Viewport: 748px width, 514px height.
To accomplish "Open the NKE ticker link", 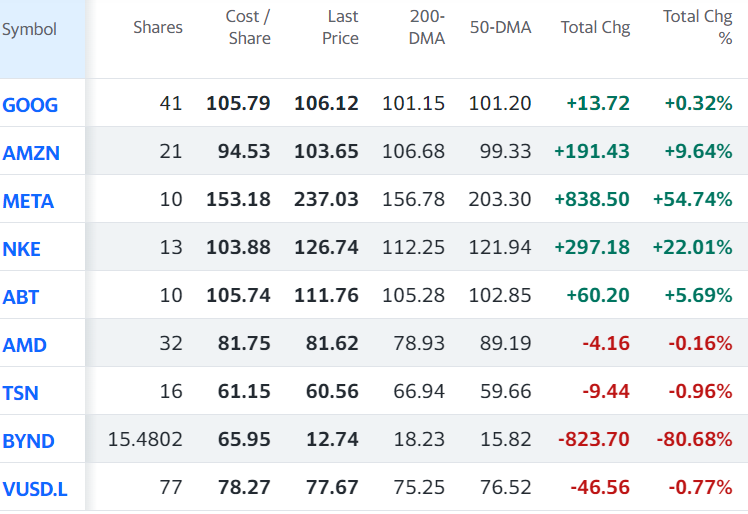I will pyautogui.click(x=21, y=249).
